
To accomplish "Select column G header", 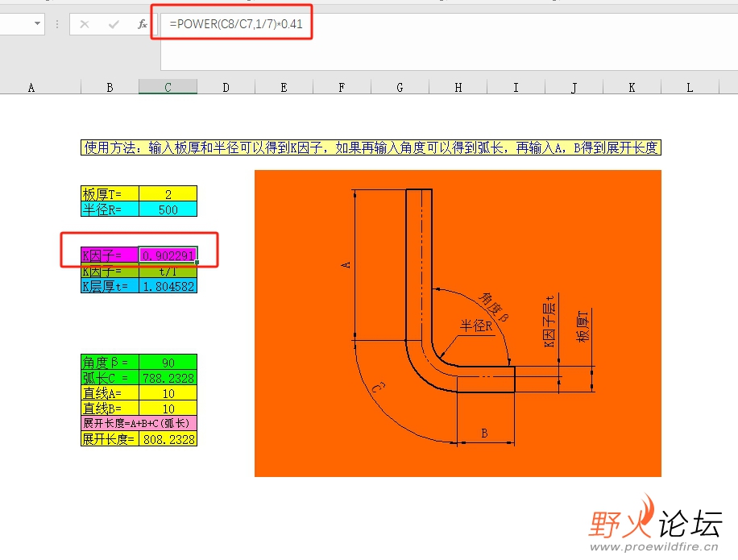I will (x=400, y=87).
